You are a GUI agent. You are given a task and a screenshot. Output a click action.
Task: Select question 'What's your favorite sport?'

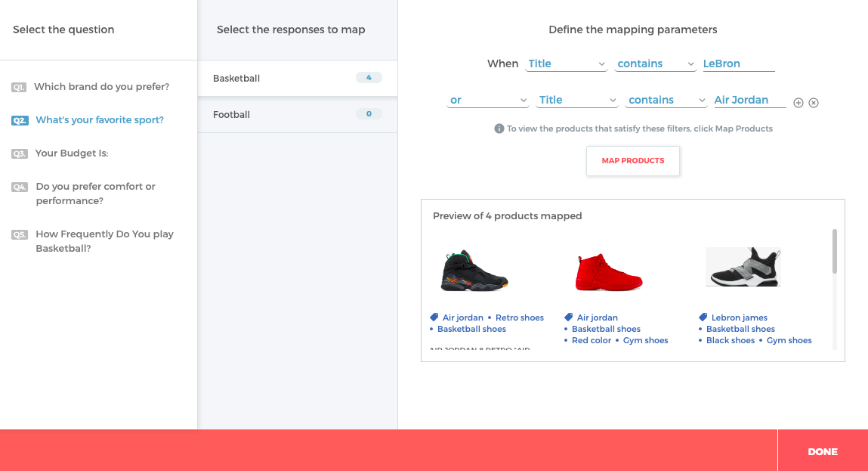[x=100, y=119]
